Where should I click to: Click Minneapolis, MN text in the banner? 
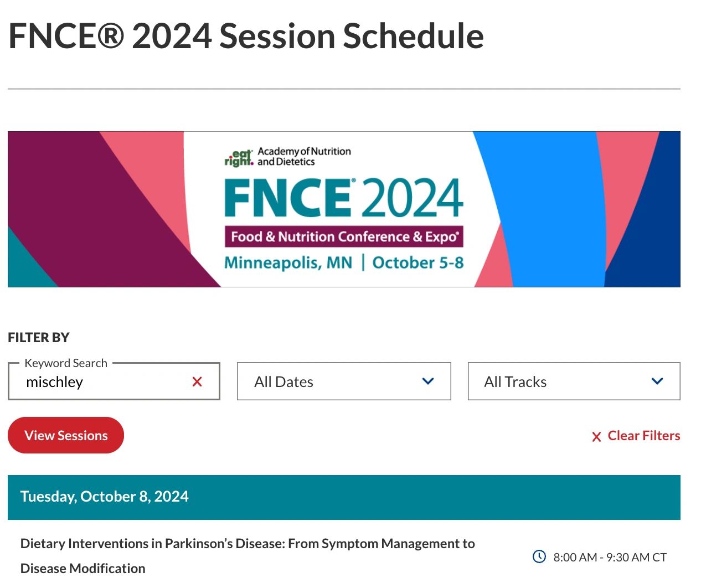(288, 262)
